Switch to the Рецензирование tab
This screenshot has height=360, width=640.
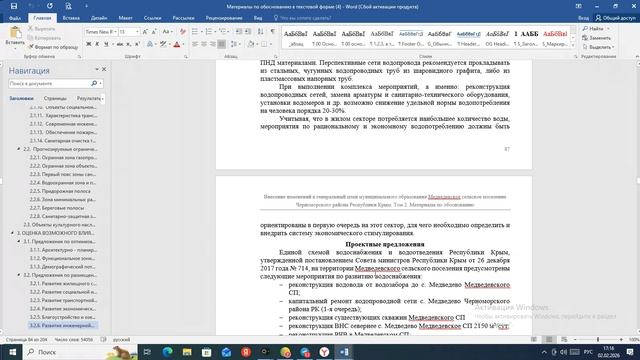[224, 18]
